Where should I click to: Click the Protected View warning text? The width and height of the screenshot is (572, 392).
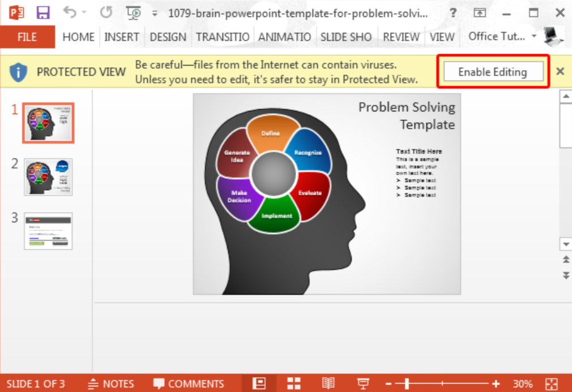click(x=276, y=72)
